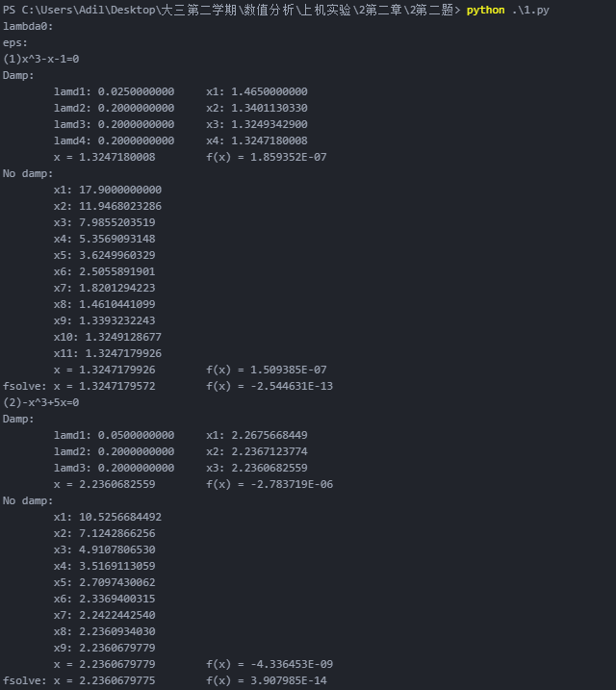Click the lambda0: output line
This screenshot has width=616, height=690.
tap(28, 26)
